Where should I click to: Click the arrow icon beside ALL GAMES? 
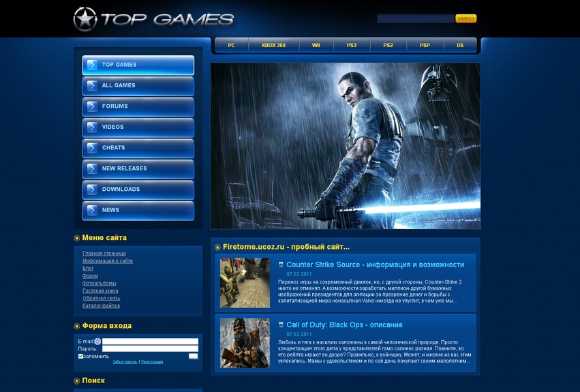92,85
